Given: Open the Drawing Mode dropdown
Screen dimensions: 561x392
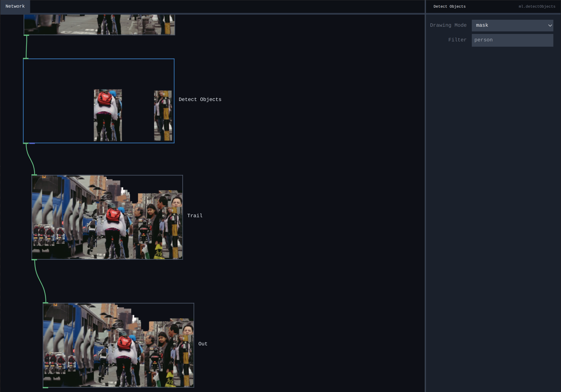Looking at the screenshot, I should (512, 25).
